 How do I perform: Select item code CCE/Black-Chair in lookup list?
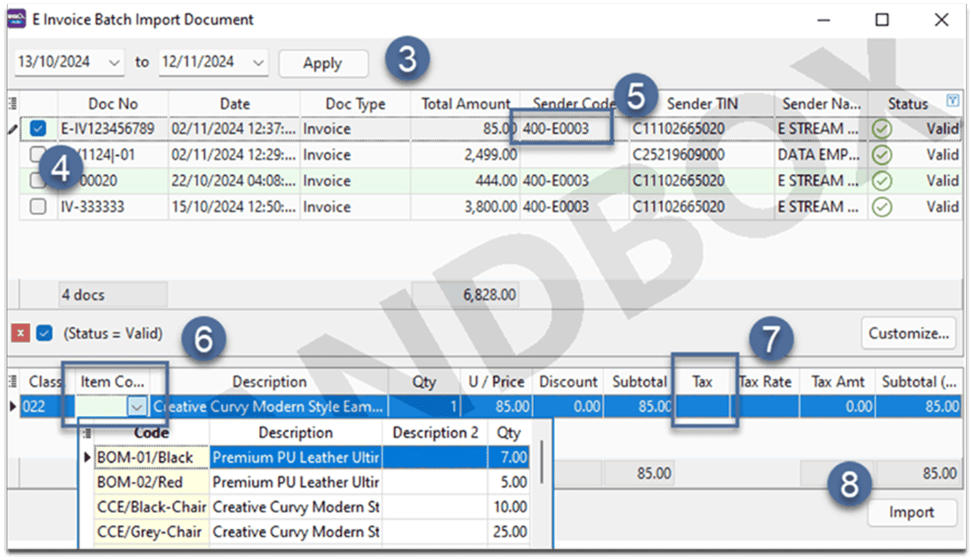tap(152, 507)
